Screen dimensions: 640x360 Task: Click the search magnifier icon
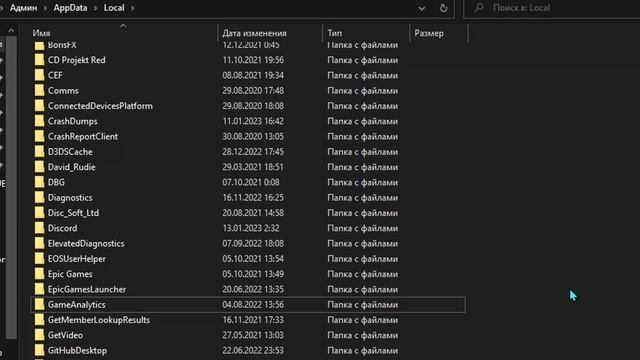(x=478, y=8)
